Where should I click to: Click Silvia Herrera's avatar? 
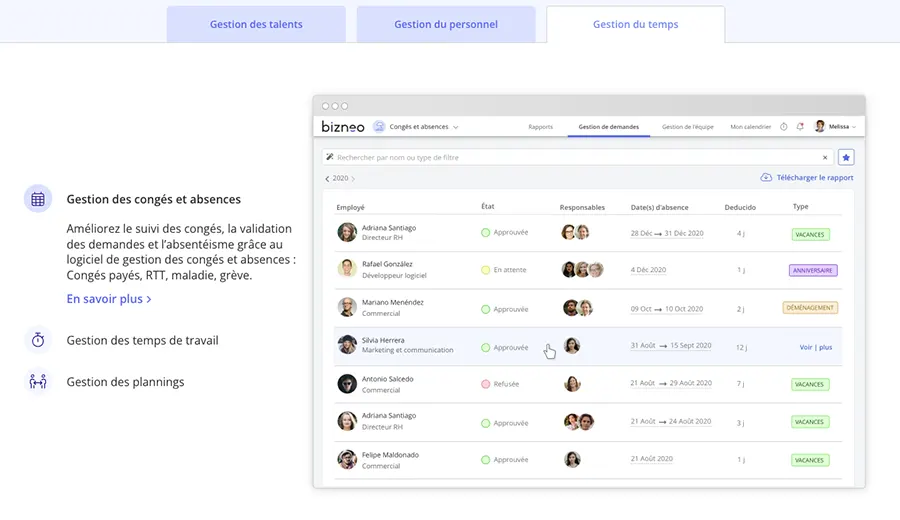(x=347, y=344)
